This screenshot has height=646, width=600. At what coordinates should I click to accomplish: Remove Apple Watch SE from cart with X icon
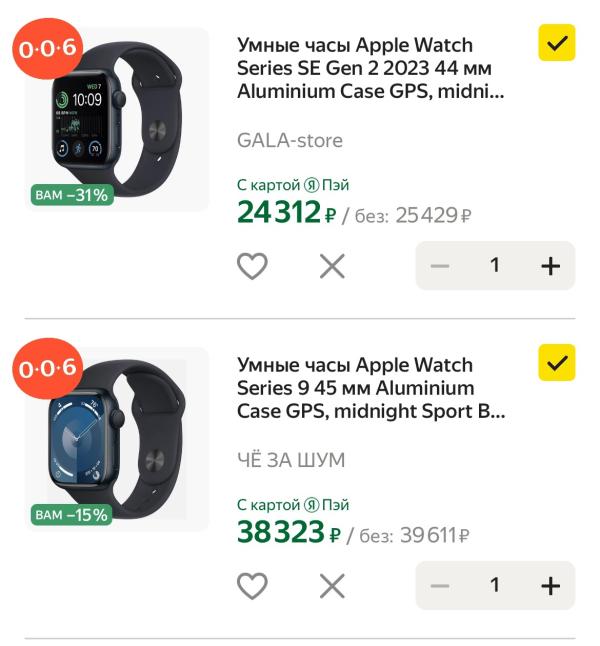[x=332, y=266]
